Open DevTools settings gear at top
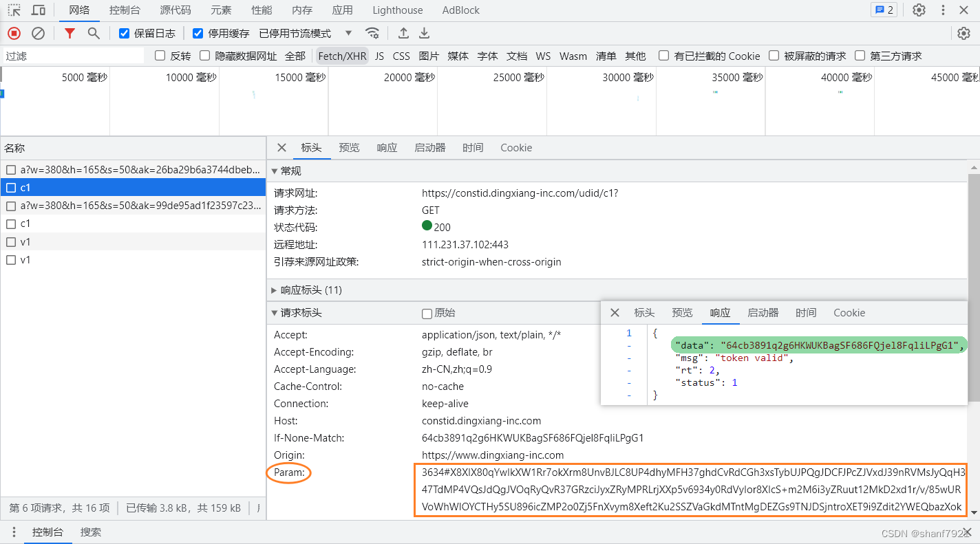This screenshot has width=980, height=544. coord(919,10)
